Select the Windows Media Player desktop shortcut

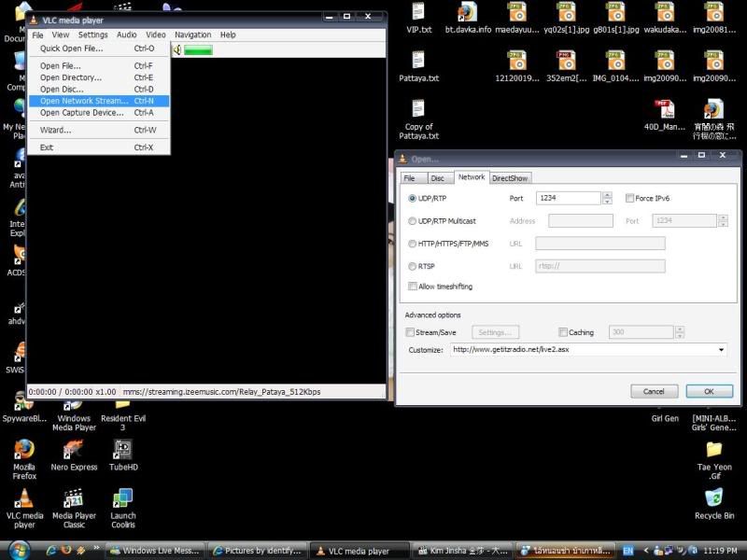pyautogui.click(x=74, y=417)
